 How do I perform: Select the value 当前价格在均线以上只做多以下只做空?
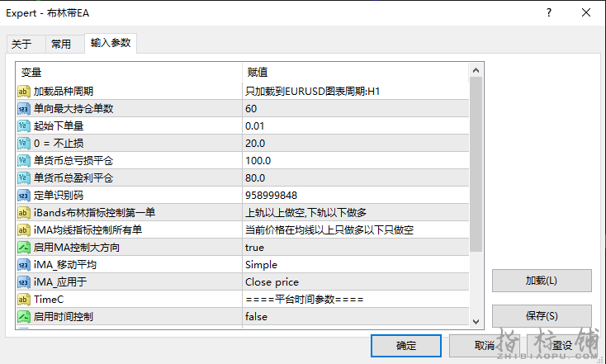pos(329,230)
